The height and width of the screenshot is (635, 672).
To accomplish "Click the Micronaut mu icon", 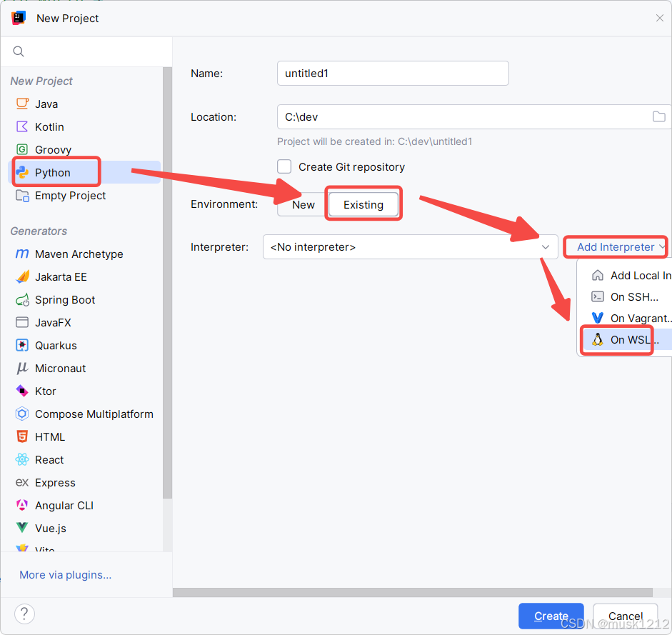I will coord(22,368).
